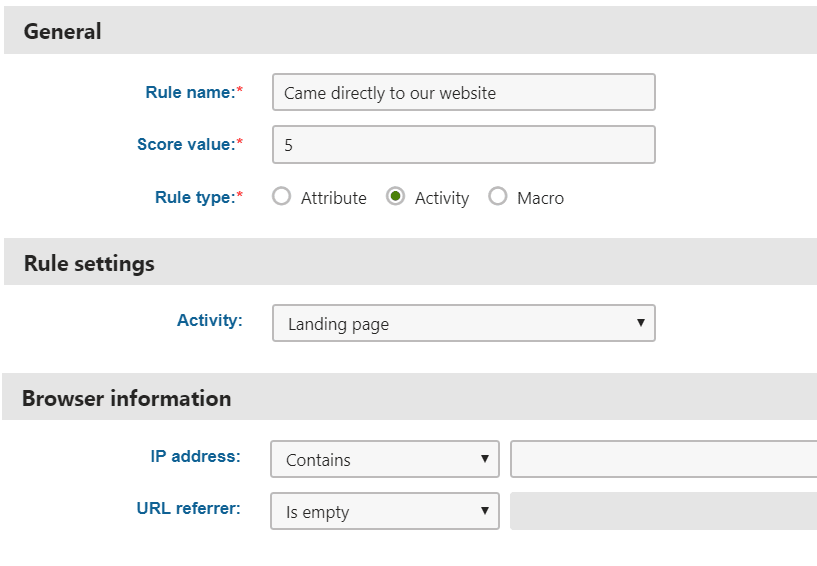Click the URL referrer field label
This screenshot has height=566, width=817.
click(189, 508)
